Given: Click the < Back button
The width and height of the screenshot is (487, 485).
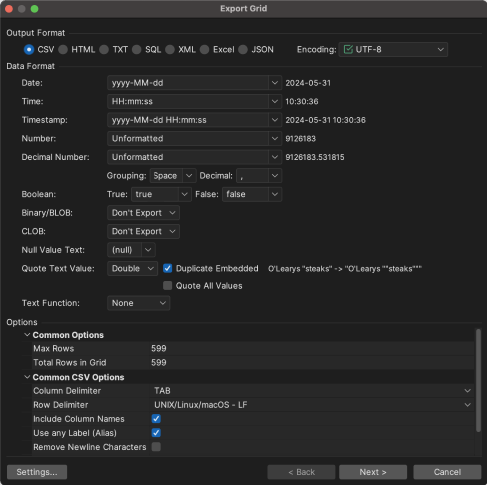Looking at the screenshot, I should 301,472.
